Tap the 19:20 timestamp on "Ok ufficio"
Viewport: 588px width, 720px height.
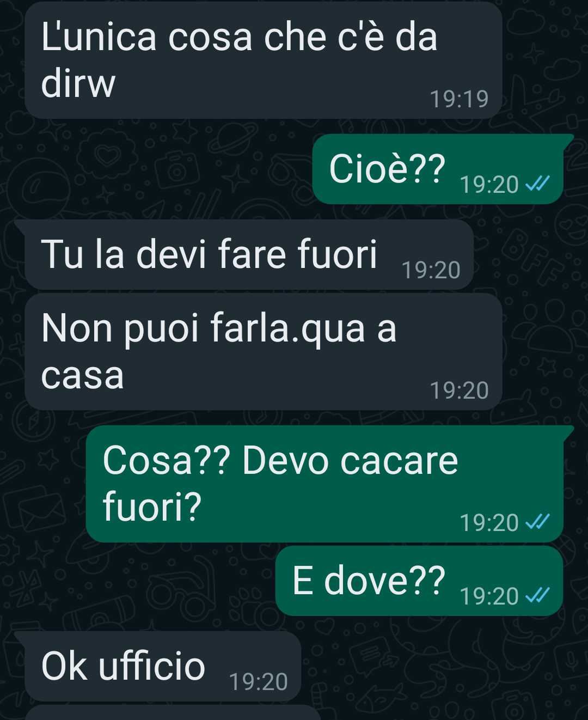pos(258,682)
